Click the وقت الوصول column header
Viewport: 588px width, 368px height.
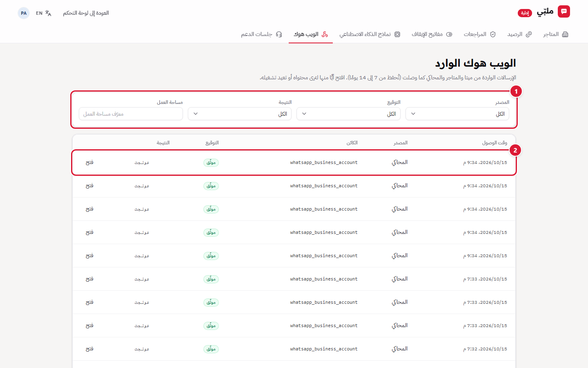click(494, 143)
